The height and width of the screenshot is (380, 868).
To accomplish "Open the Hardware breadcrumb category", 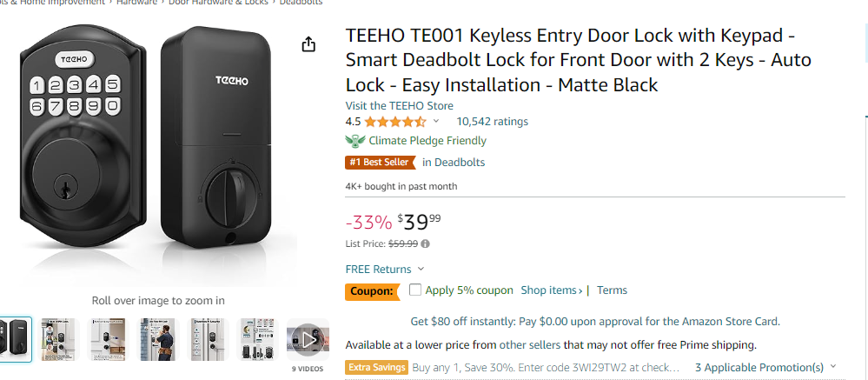I will [x=136, y=3].
